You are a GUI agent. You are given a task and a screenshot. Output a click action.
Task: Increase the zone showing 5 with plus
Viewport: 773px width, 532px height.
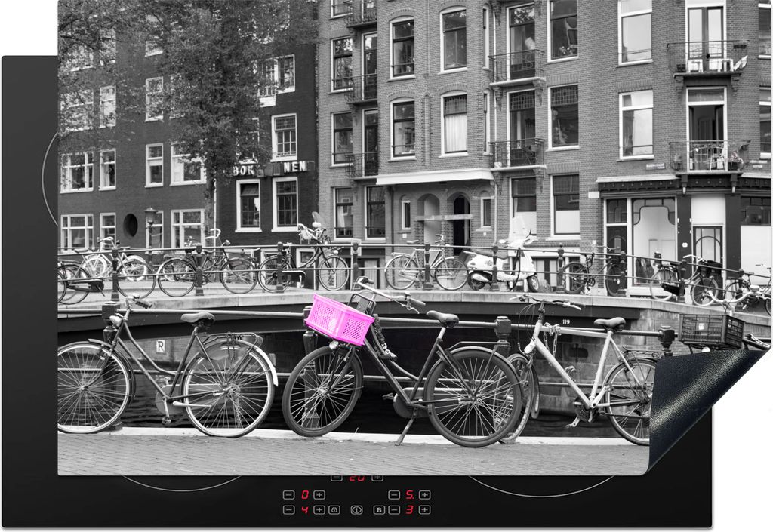(425, 495)
